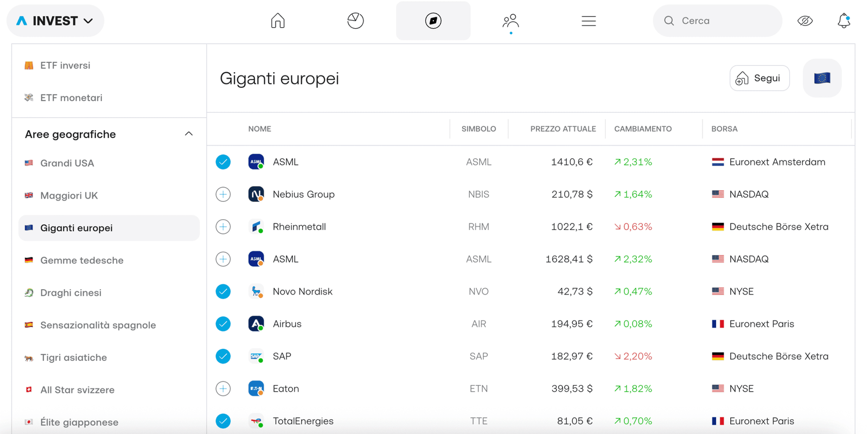Uncheck TotalEnergies watchlist toggle

coord(223,421)
